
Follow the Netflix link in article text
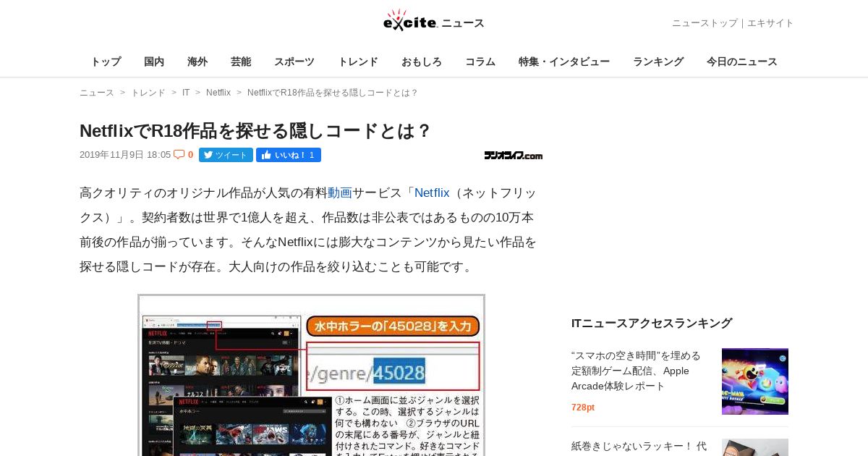point(432,193)
